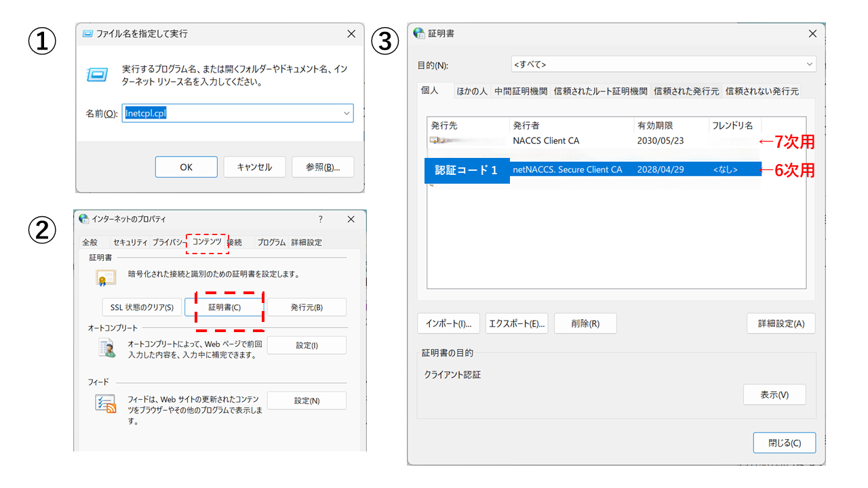The image size is (868, 488).
Task: Click the certificate icon in Internet Properties
Action: click(x=106, y=277)
